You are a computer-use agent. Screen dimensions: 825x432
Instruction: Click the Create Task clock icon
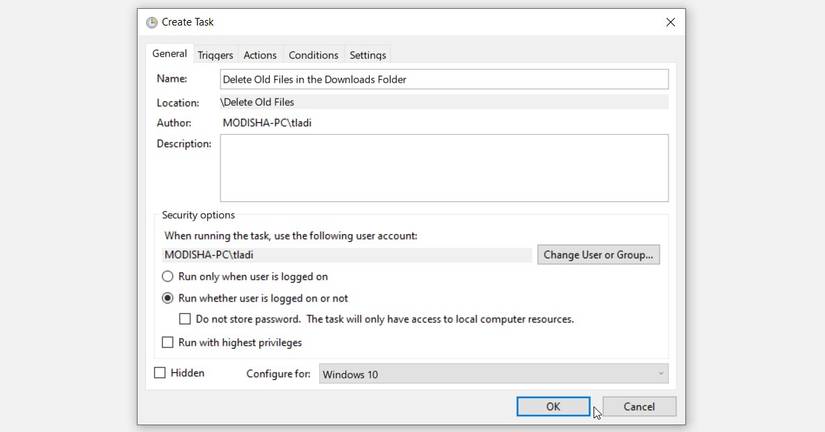pos(152,23)
